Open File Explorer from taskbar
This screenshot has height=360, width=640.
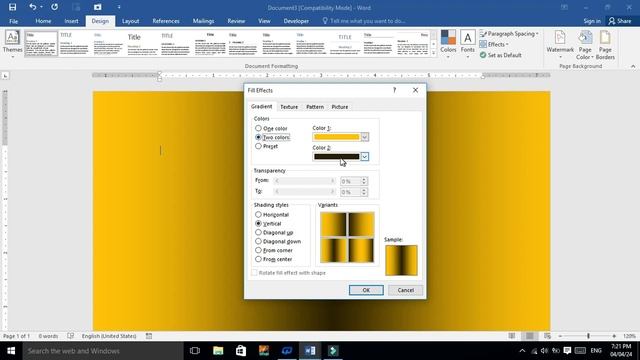click(218, 351)
